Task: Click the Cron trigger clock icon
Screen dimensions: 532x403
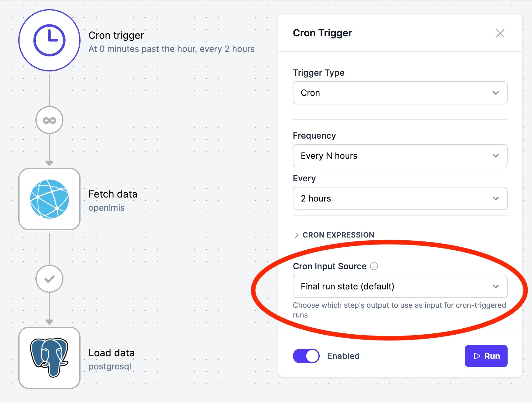Action: click(49, 40)
